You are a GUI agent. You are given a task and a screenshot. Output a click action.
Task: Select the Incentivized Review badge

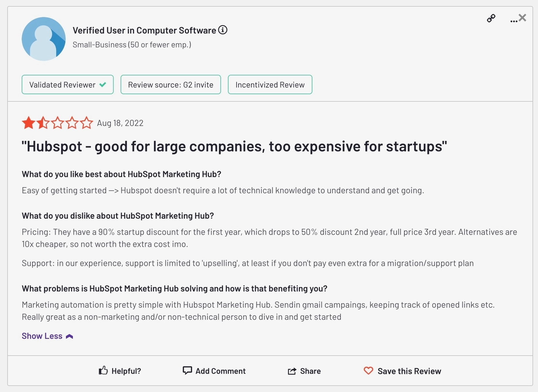[x=270, y=85]
